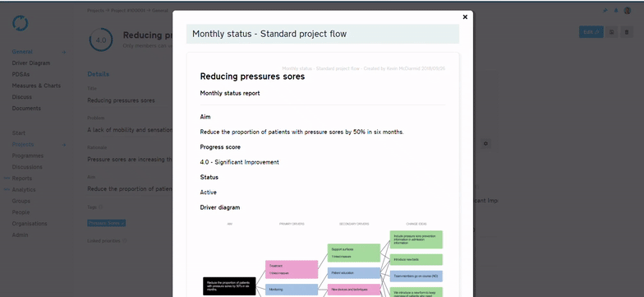Click the green Support surfaces box
The width and height of the screenshot is (644, 297).
click(354, 253)
